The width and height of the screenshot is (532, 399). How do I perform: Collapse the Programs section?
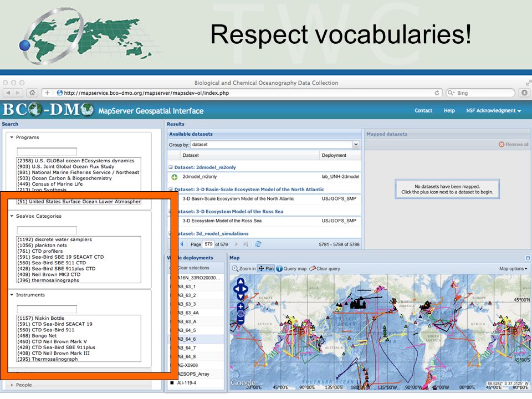pos(12,137)
